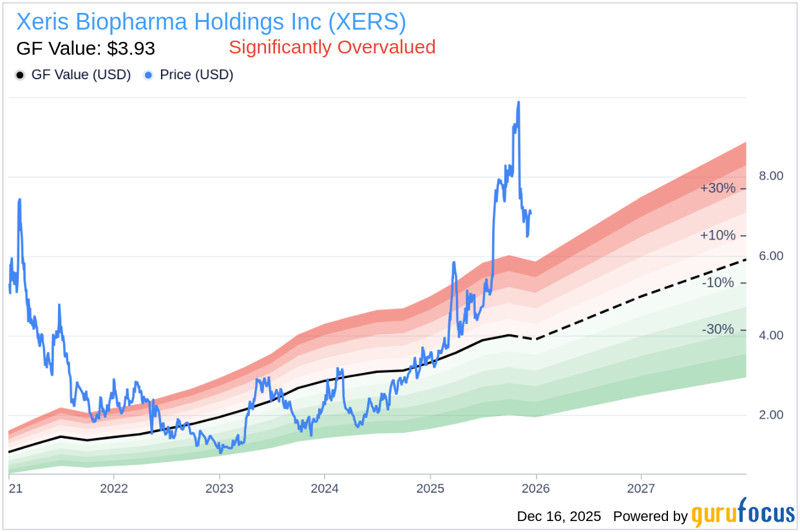This screenshot has width=800, height=532.
Task: Click the -30% band label
Action: point(718,329)
